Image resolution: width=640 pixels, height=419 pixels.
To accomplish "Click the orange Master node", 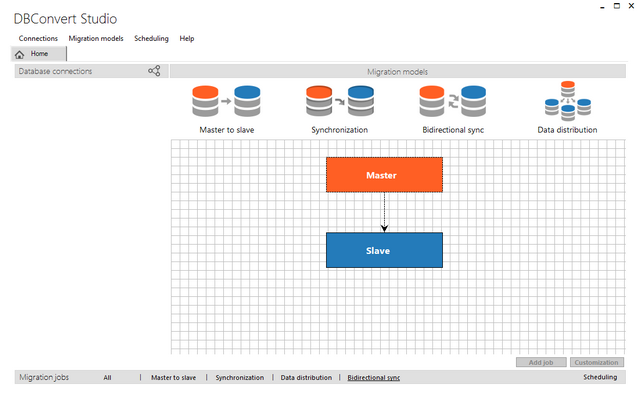I will coord(383,175).
